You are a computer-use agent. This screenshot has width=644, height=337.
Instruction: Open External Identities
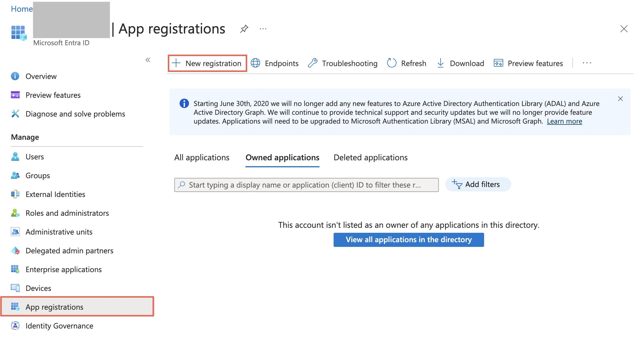(x=55, y=194)
